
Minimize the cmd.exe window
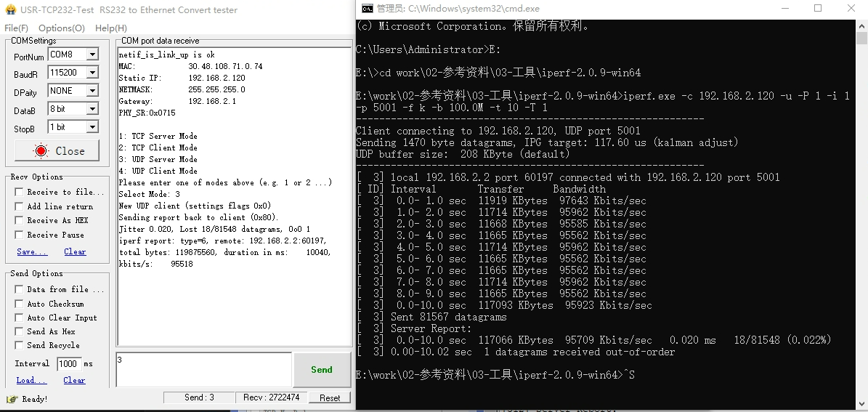785,8
